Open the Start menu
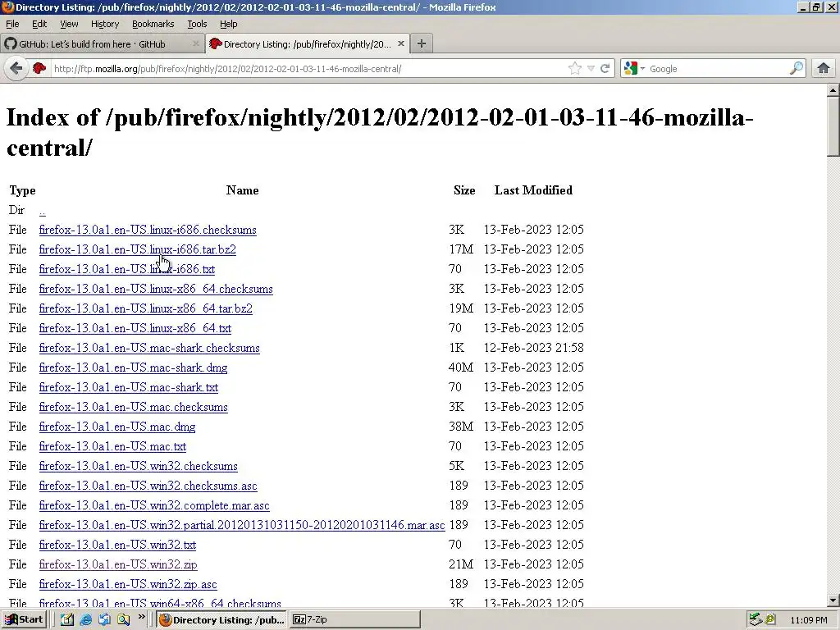This screenshot has width=840, height=630. tap(24, 620)
